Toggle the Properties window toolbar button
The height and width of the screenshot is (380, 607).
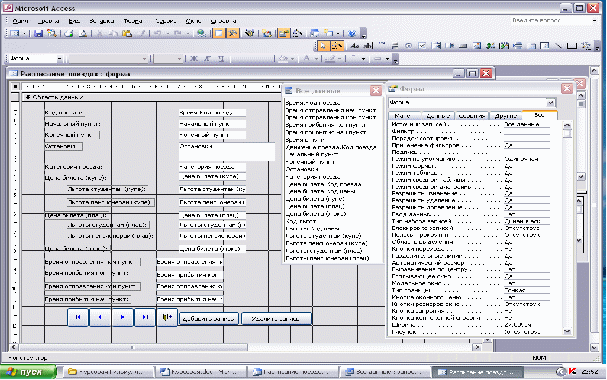tap(284, 33)
